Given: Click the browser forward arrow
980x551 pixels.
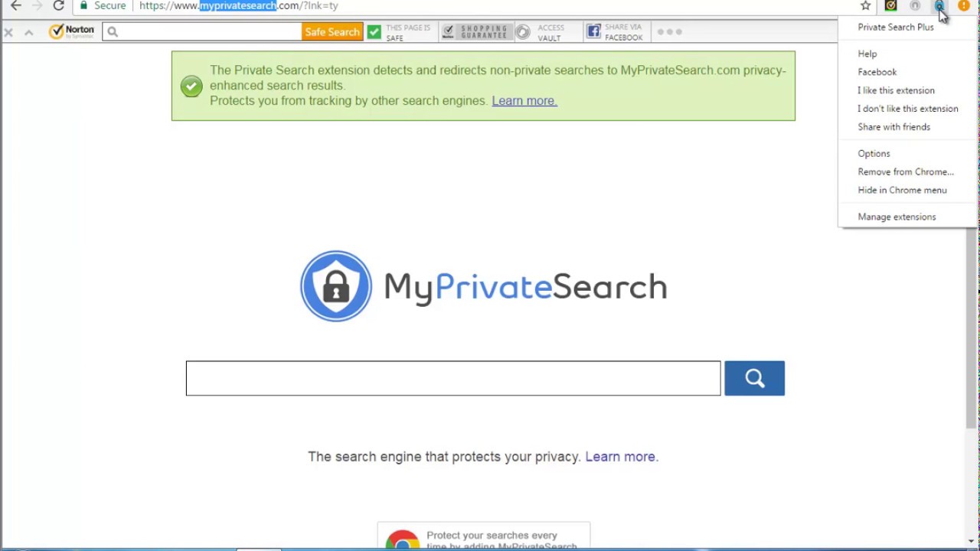Looking at the screenshot, I should click(x=36, y=5).
